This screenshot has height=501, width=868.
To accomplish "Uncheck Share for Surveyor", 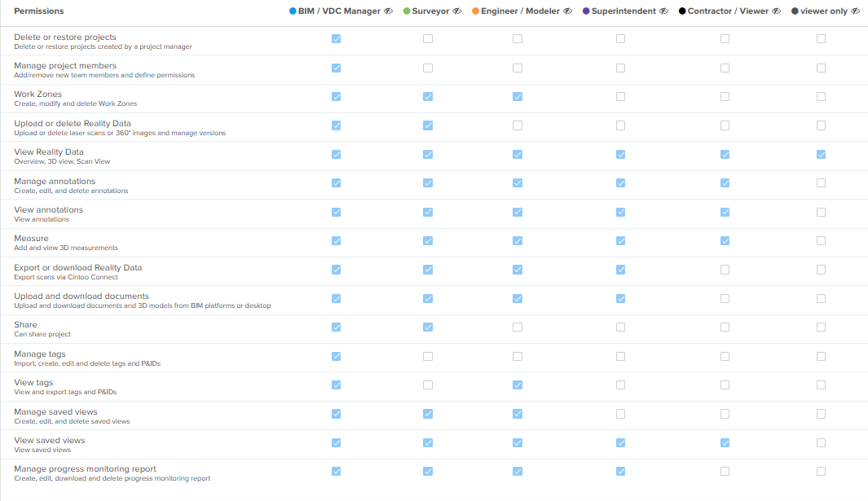I will pyautogui.click(x=428, y=327).
